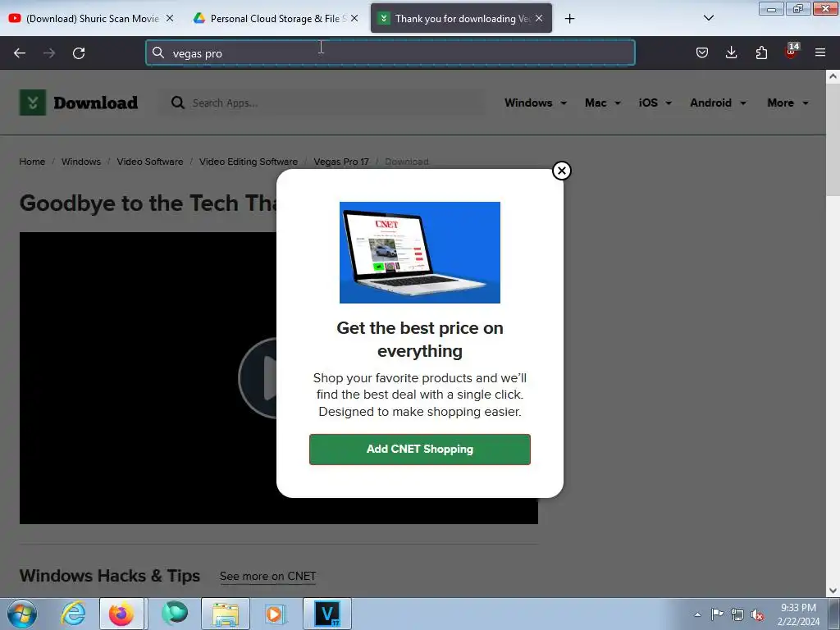Open the green bubble app in taskbar
This screenshot has height=630, width=840.
(x=174, y=614)
